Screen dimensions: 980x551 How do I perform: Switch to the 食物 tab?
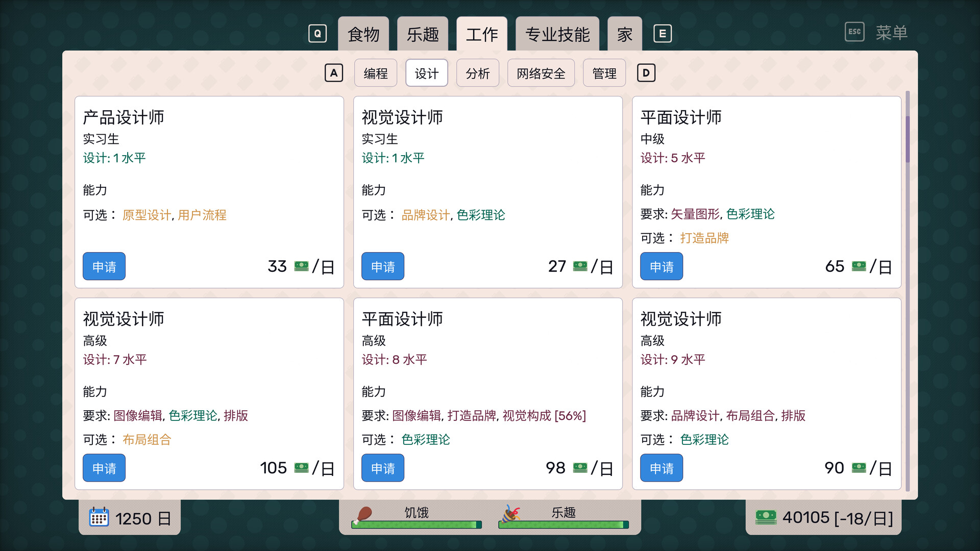[x=363, y=35]
